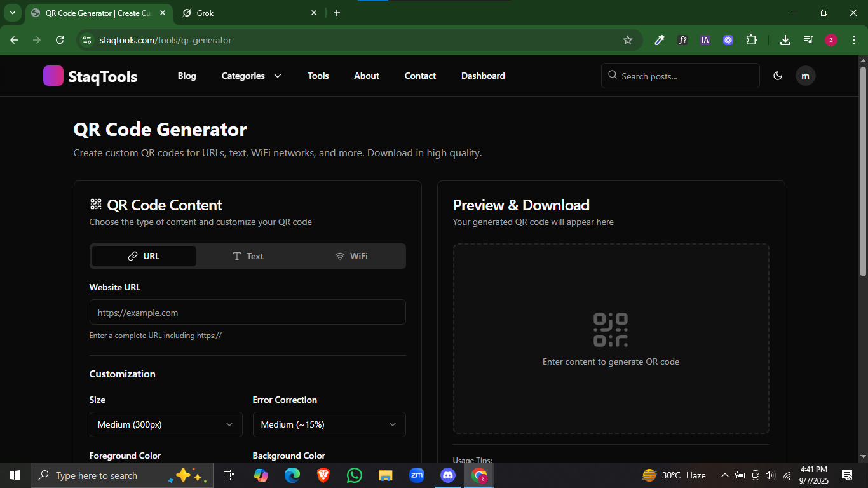The width and height of the screenshot is (868, 488).
Task: Click the QR icon beside QR Code Content
Action: (x=95, y=204)
